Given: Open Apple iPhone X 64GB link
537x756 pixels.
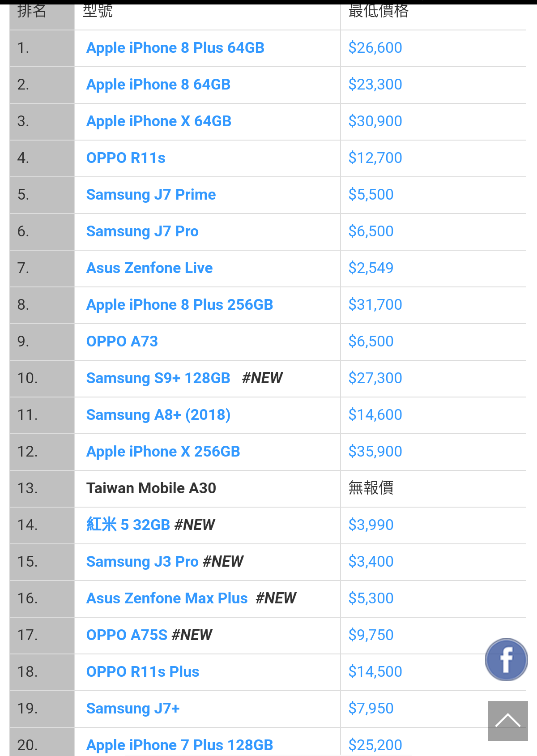Looking at the screenshot, I should [x=159, y=121].
